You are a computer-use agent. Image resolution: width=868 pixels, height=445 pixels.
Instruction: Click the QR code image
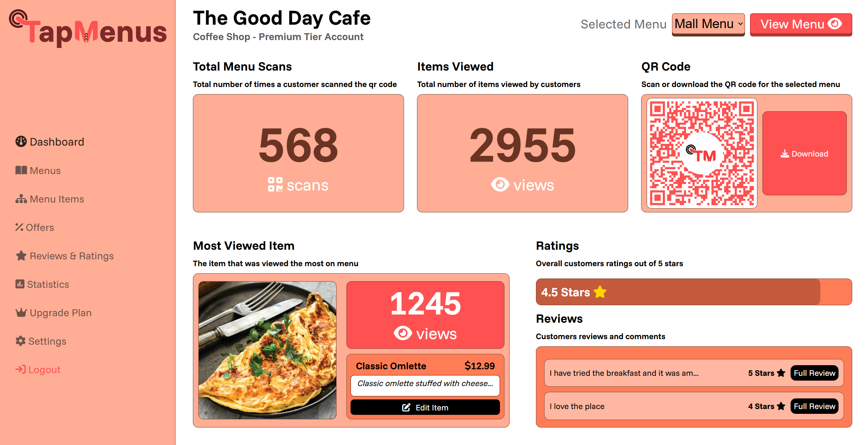click(x=701, y=153)
